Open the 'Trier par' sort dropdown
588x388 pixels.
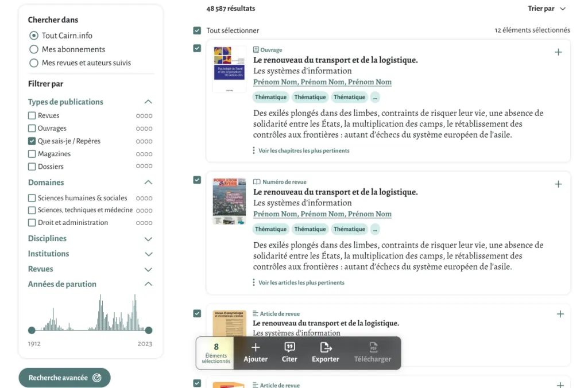point(546,9)
